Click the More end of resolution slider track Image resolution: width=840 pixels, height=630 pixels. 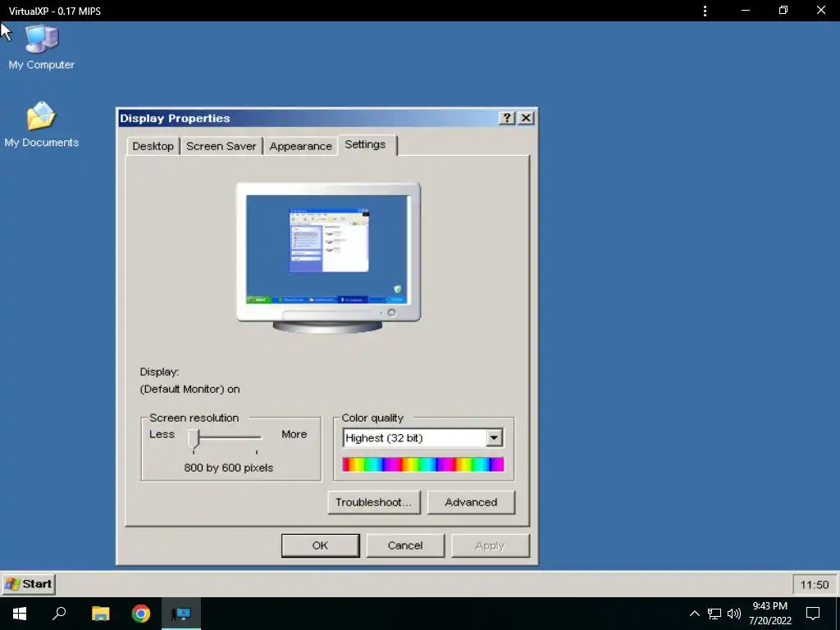click(x=294, y=434)
